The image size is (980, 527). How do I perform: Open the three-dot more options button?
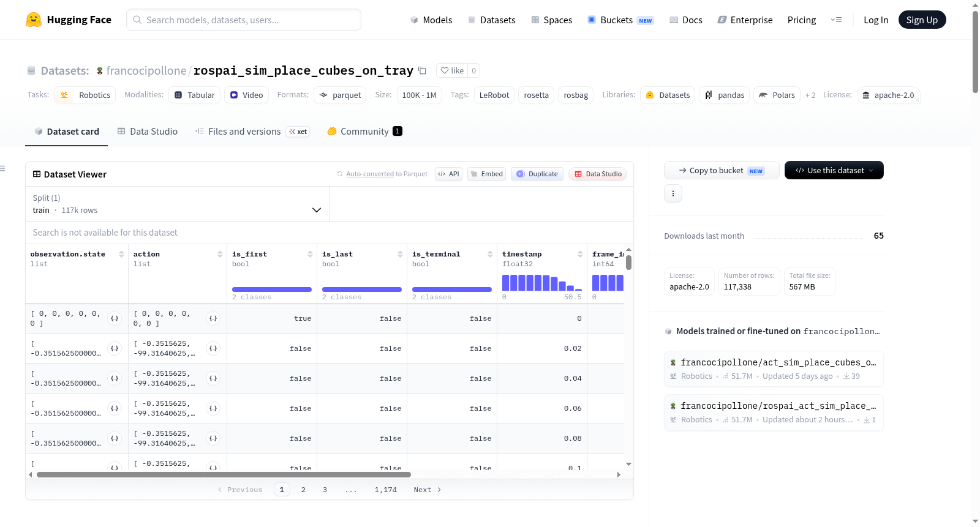point(673,193)
